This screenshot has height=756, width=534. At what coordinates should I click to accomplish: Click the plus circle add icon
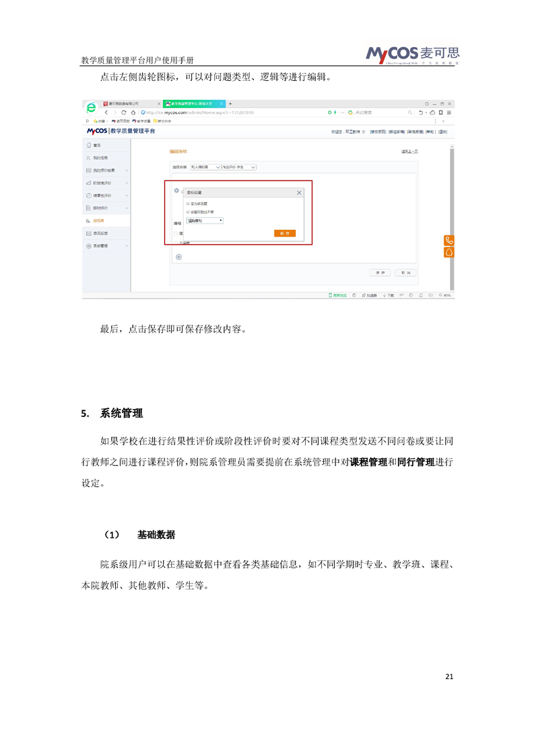coord(179,257)
